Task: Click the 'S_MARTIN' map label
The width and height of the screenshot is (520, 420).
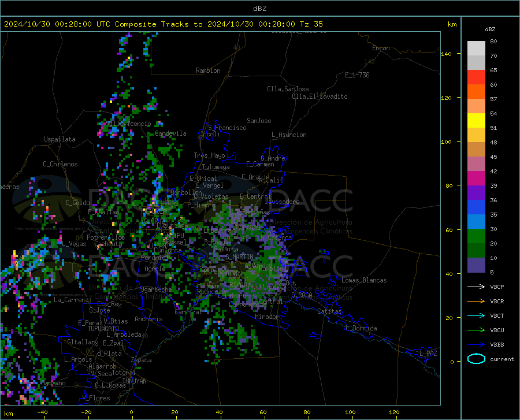Action: (x=240, y=257)
